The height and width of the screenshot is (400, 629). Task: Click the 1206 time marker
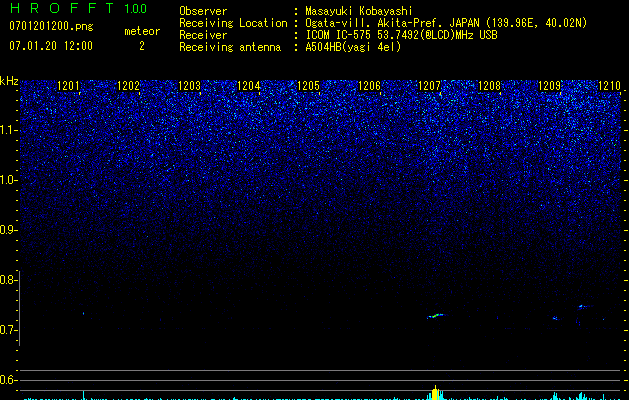pos(369,86)
